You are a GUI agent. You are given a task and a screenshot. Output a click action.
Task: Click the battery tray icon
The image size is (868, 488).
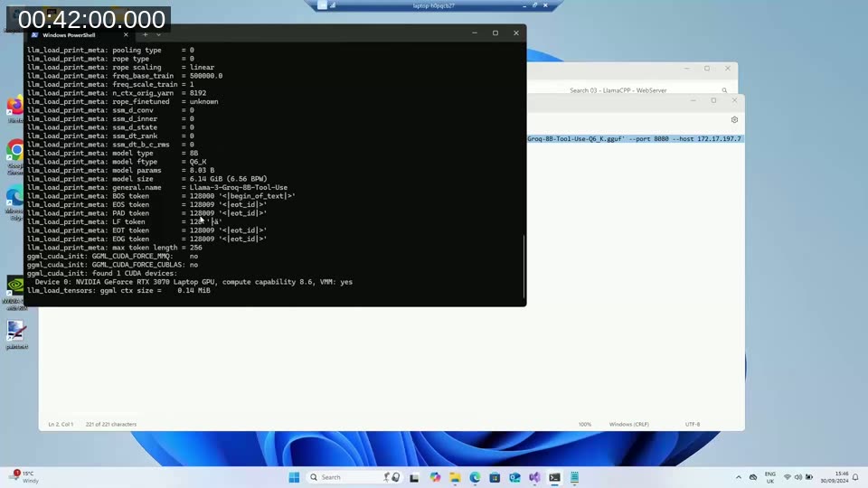pos(809,477)
